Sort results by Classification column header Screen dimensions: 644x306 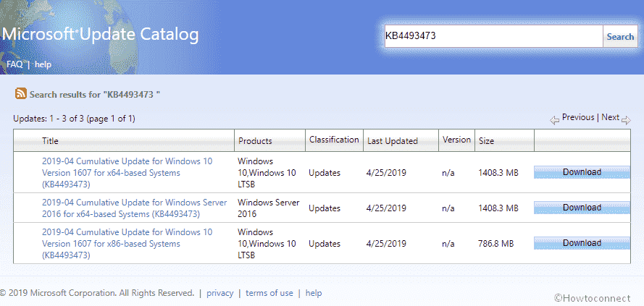tap(334, 140)
